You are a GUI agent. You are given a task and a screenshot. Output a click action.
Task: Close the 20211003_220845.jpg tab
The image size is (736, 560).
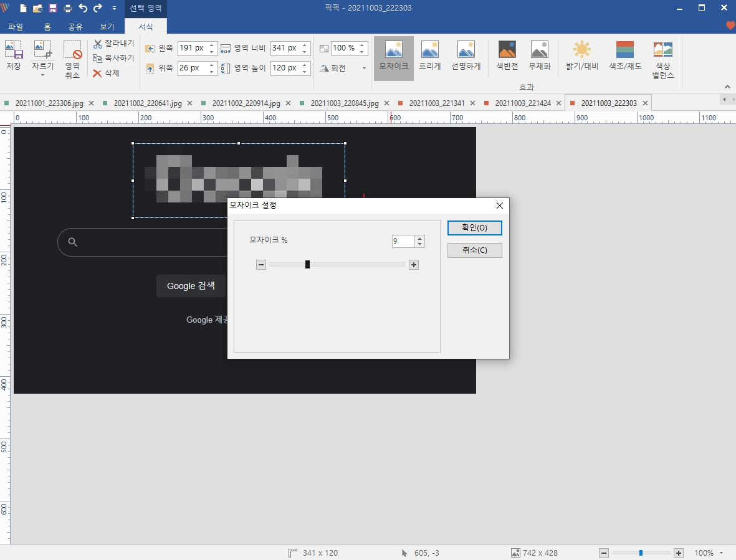(x=387, y=103)
